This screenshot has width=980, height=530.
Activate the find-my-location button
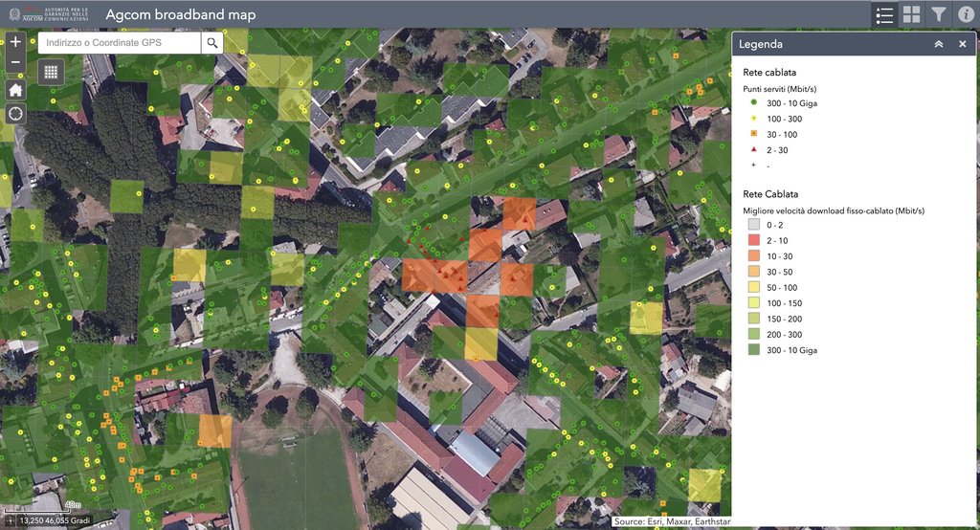[x=15, y=114]
